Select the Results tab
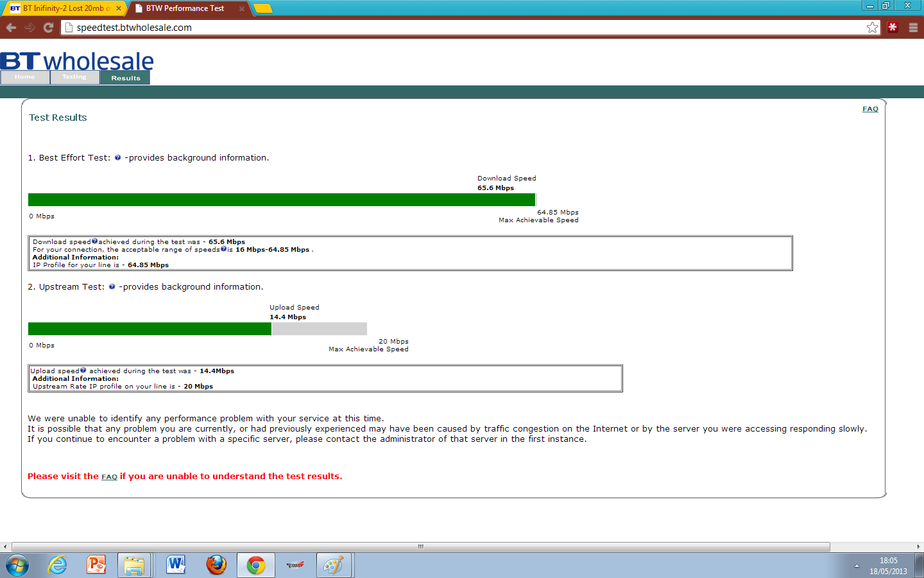Image resolution: width=924 pixels, height=578 pixels. pyautogui.click(x=125, y=78)
